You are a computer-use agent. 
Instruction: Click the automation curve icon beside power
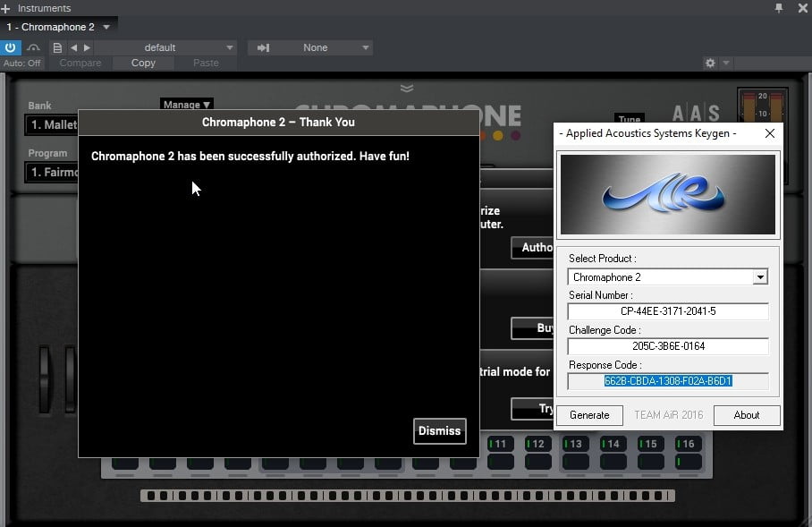click(33, 47)
